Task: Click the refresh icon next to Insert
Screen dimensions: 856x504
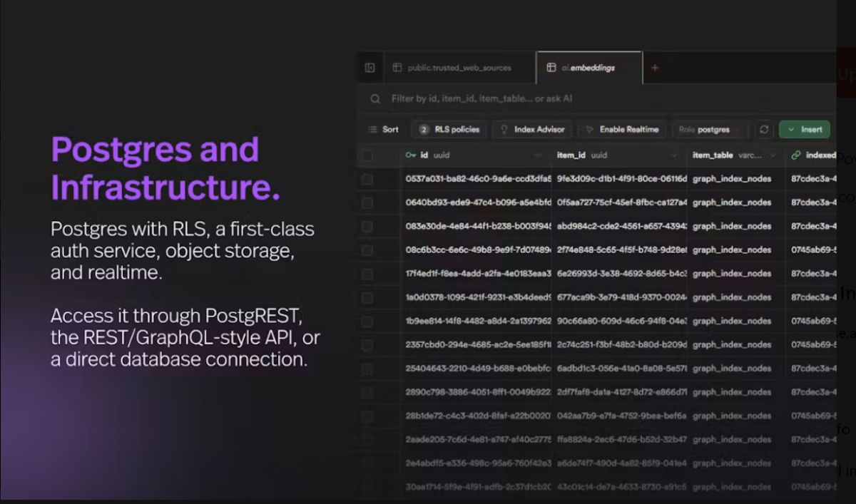Action: (764, 130)
